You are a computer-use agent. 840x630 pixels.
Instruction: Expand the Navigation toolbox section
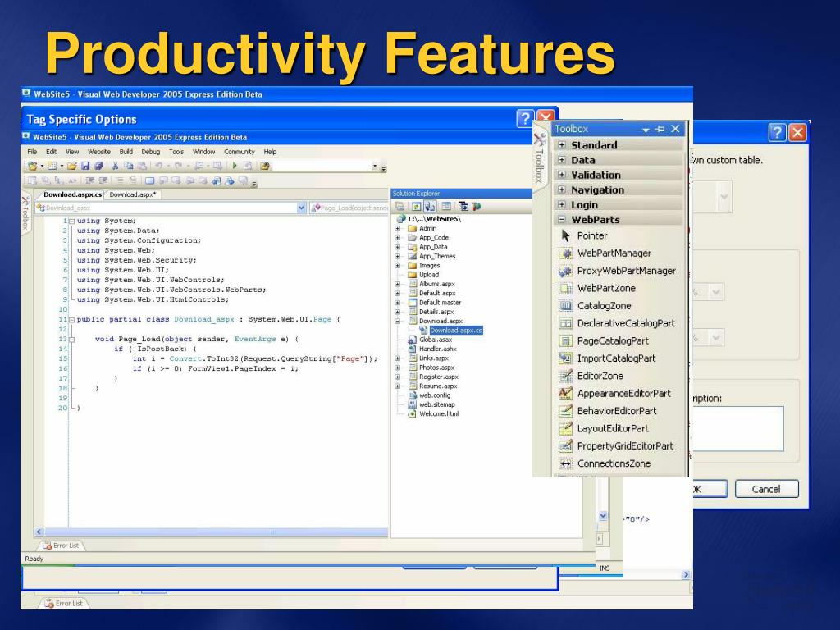point(562,189)
